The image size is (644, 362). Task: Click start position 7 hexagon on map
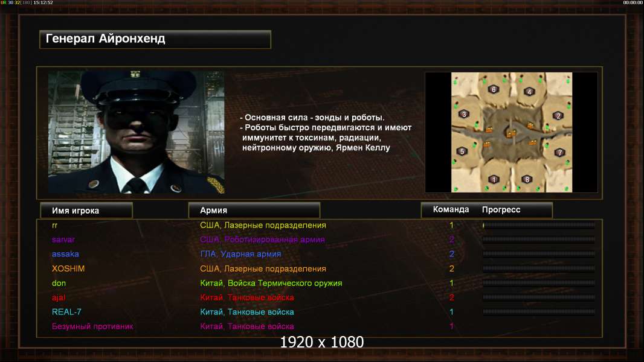559,153
